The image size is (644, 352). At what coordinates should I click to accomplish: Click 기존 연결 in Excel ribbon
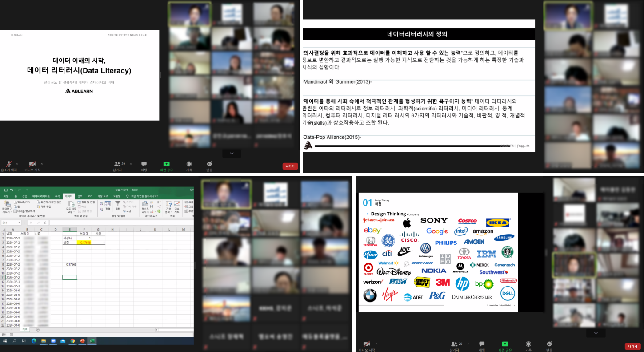coord(44,206)
